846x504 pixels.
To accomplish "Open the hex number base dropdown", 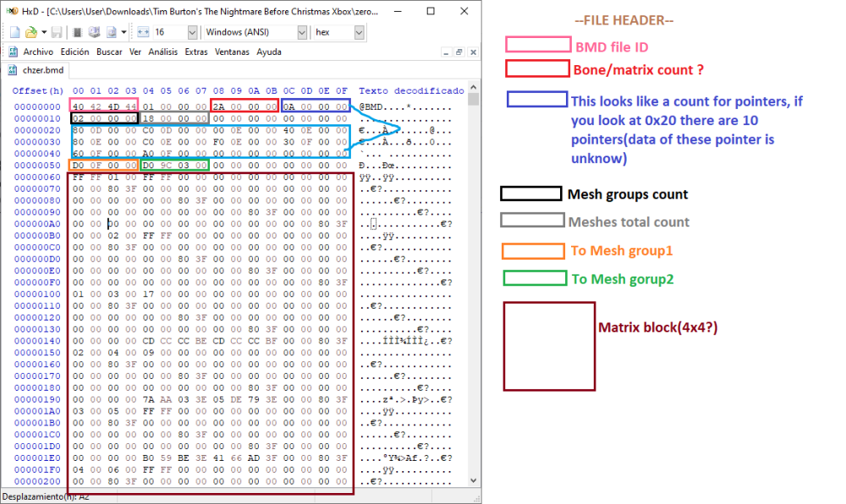I will 360,32.
